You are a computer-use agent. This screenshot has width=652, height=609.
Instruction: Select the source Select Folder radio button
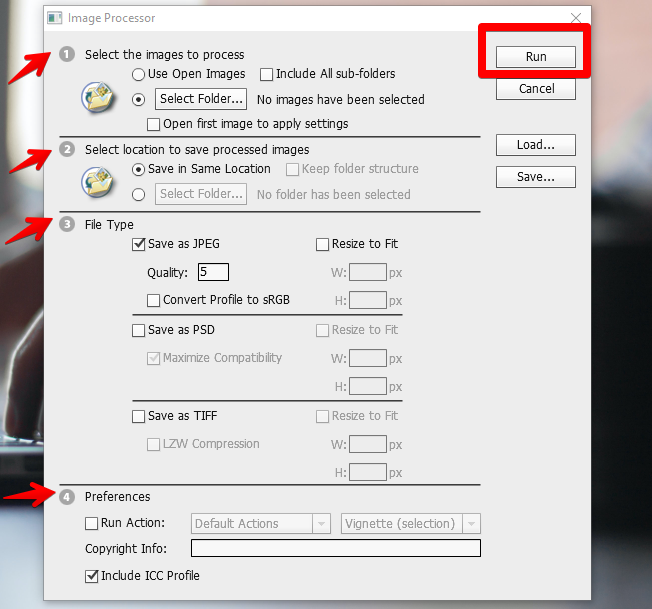coord(138,99)
